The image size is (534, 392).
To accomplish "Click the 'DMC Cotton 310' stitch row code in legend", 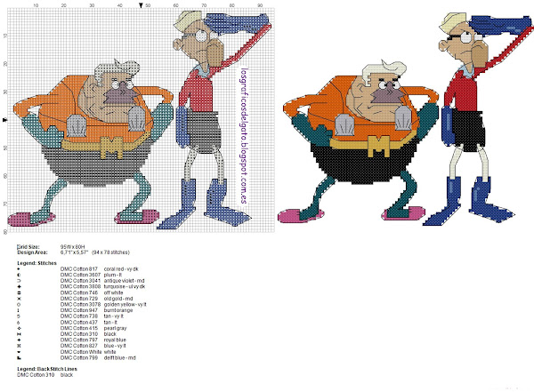I will pos(79,334).
